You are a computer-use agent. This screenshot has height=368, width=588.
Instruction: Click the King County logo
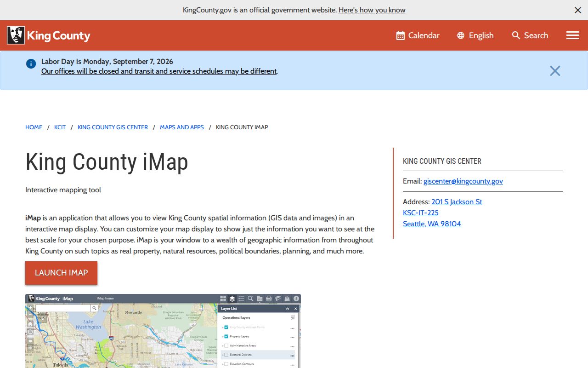49,35
